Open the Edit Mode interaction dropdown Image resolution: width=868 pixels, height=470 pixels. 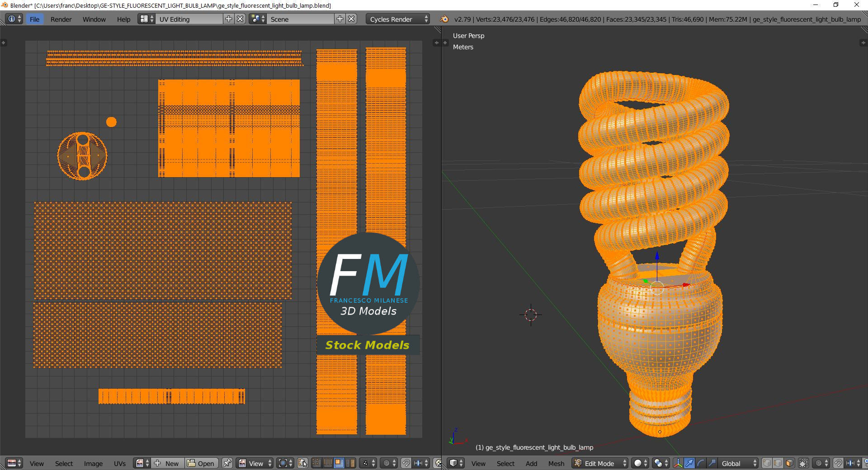[x=600, y=463]
